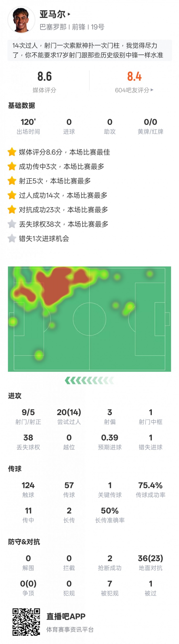
Task: Open the 直播吧APP link text
Action: [66, 617]
